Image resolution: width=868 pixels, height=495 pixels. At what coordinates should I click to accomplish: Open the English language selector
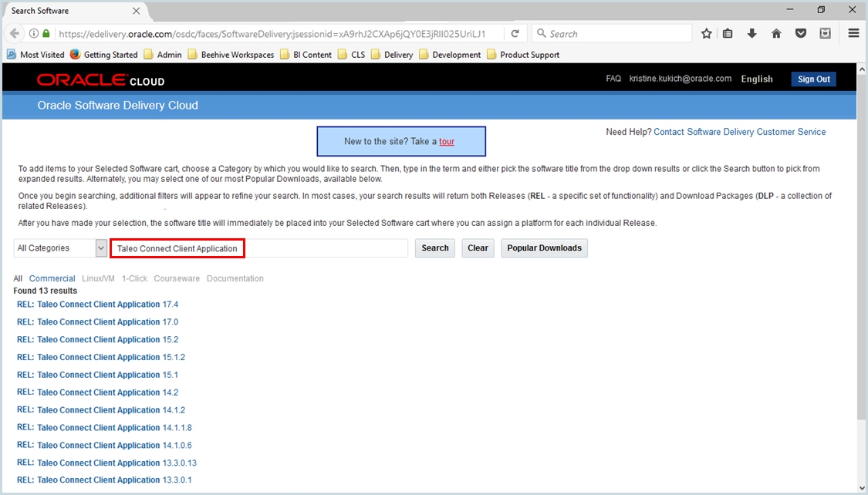(x=756, y=79)
